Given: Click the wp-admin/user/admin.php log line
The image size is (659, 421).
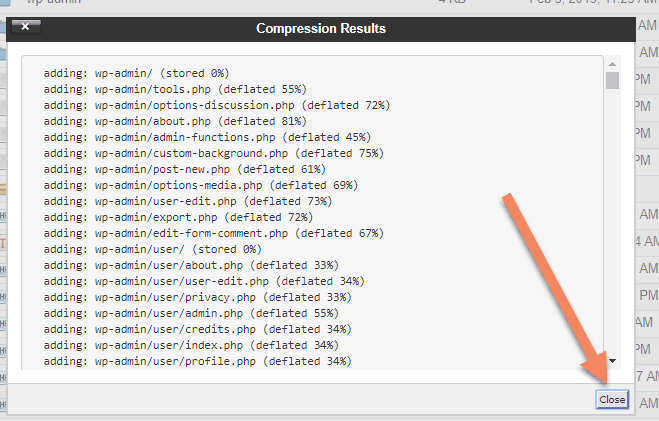Looking at the screenshot, I should click(191, 313).
